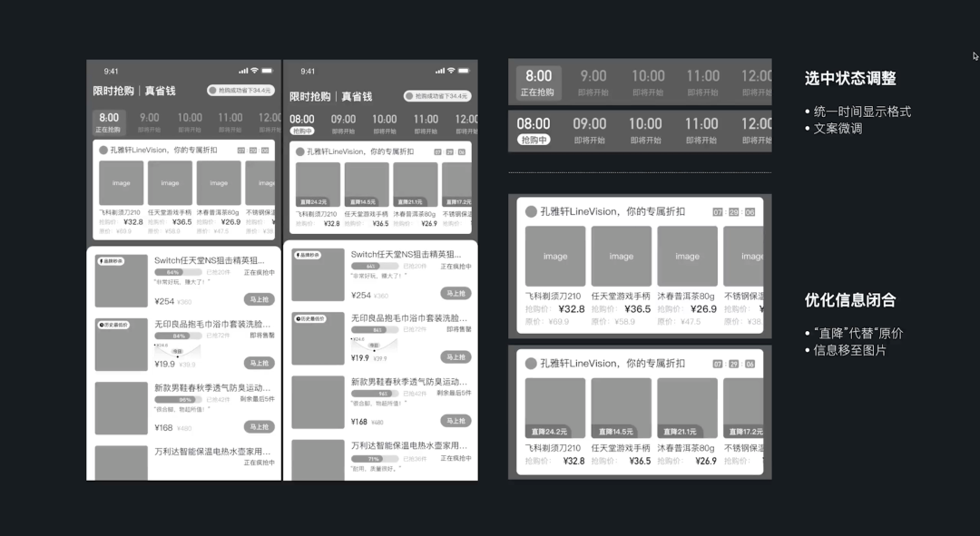Select the 08:00 抢购中 tab in the right phone mockup
This screenshot has height=536, width=980.
pos(302,123)
